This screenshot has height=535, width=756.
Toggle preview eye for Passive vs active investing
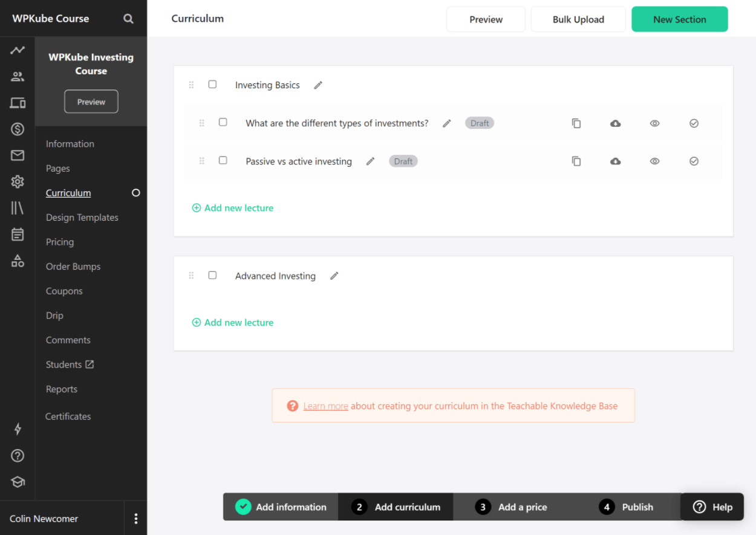tap(654, 161)
